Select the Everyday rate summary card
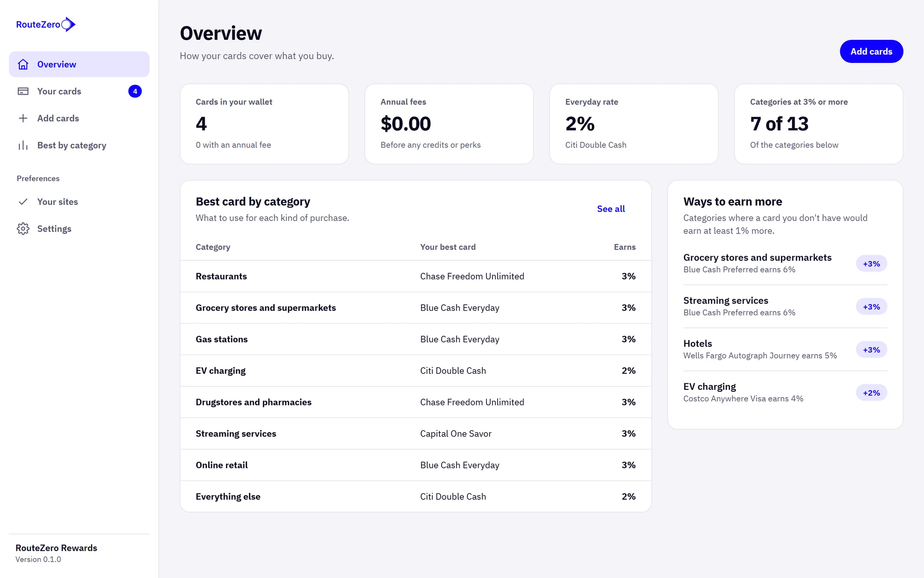 click(634, 124)
